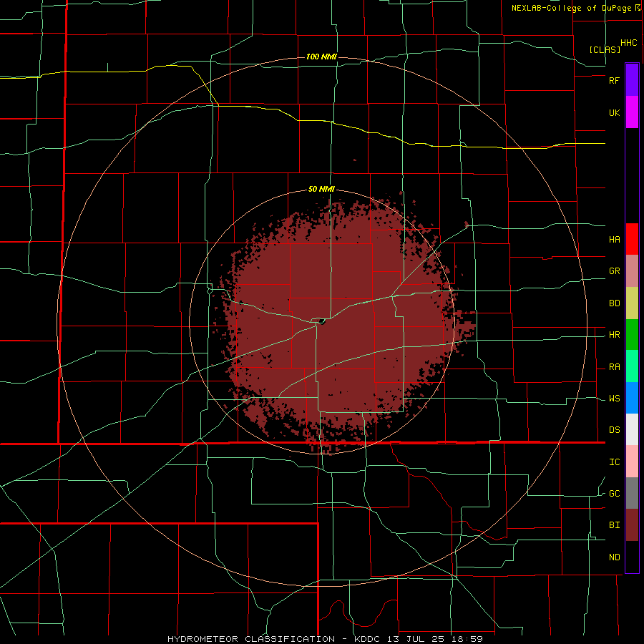Click the RA legend label
644x644 pixels.
(614, 367)
